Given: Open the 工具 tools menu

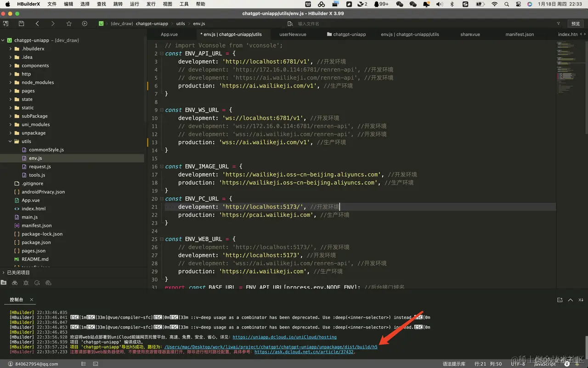Looking at the screenshot, I should click(x=184, y=4).
